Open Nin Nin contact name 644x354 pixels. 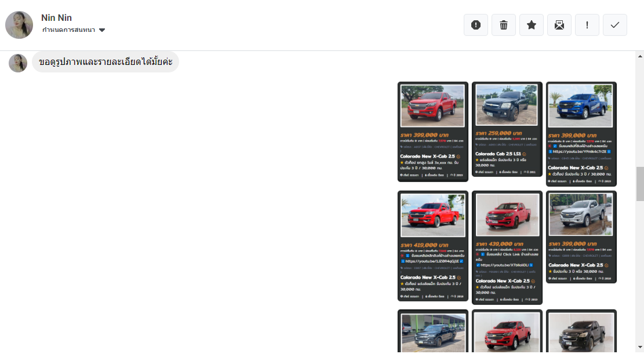coord(56,17)
